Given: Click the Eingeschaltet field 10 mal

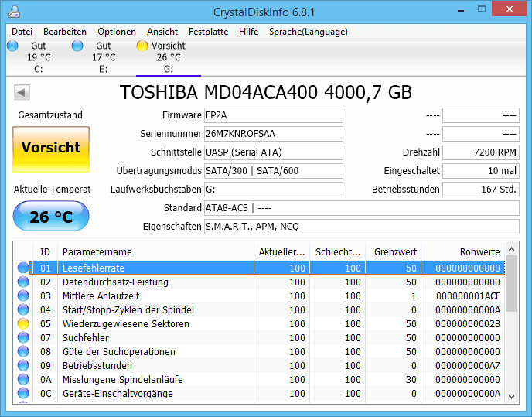Looking at the screenshot, I should 481,171.
